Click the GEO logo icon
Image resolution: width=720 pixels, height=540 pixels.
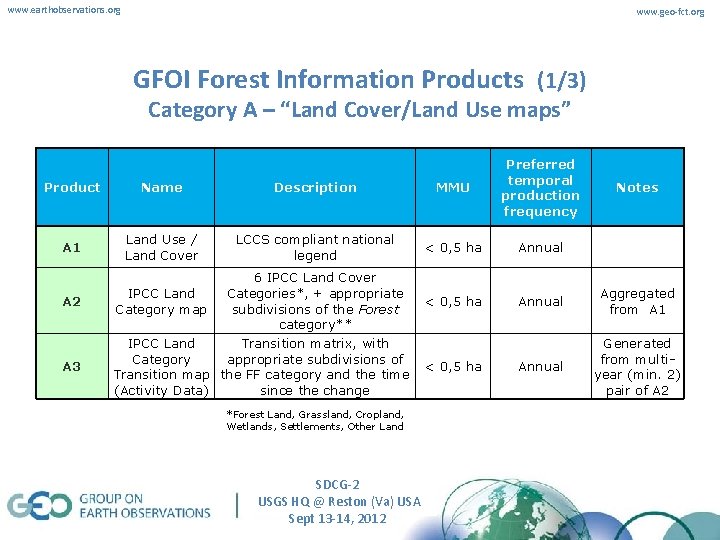pyautogui.click(x=39, y=505)
